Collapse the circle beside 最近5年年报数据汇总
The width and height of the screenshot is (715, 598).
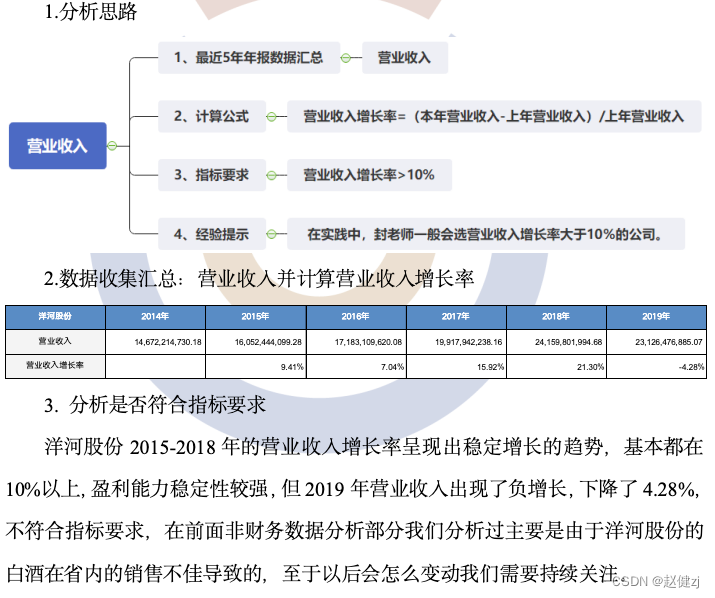346,58
